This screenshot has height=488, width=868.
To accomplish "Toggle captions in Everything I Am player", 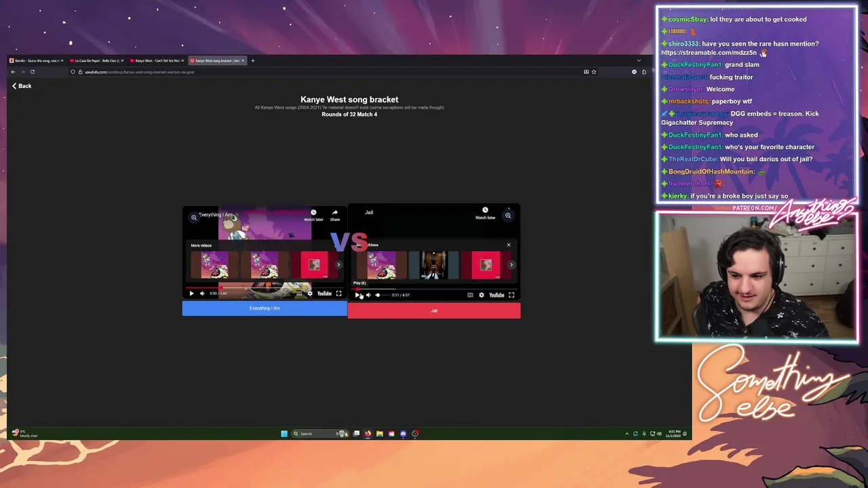I will pyautogui.click(x=299, y=293).
